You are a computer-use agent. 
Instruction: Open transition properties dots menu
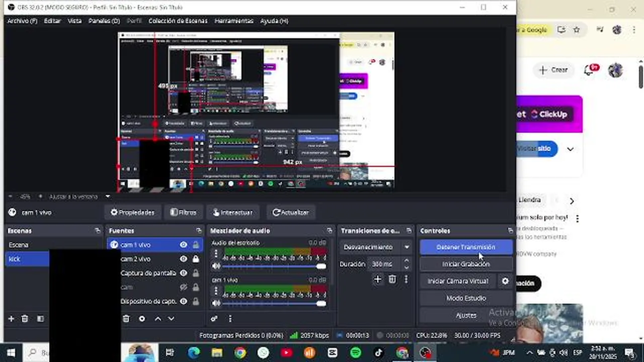pyautogui.click(x=406, y=279)
